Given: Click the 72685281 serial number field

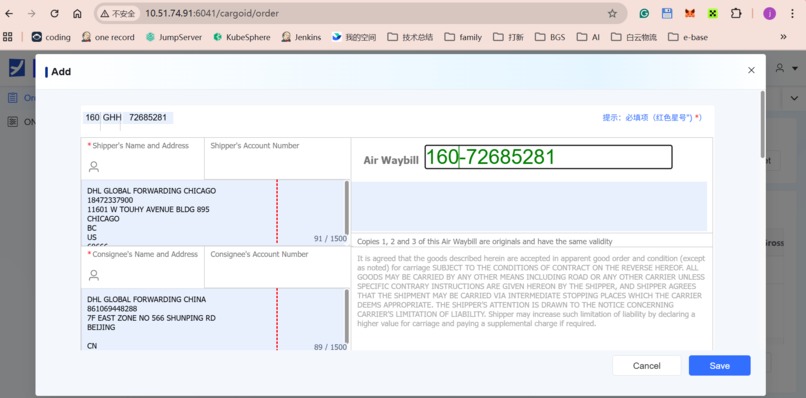Looking at the screenshot, I should [x=148, y=118].
